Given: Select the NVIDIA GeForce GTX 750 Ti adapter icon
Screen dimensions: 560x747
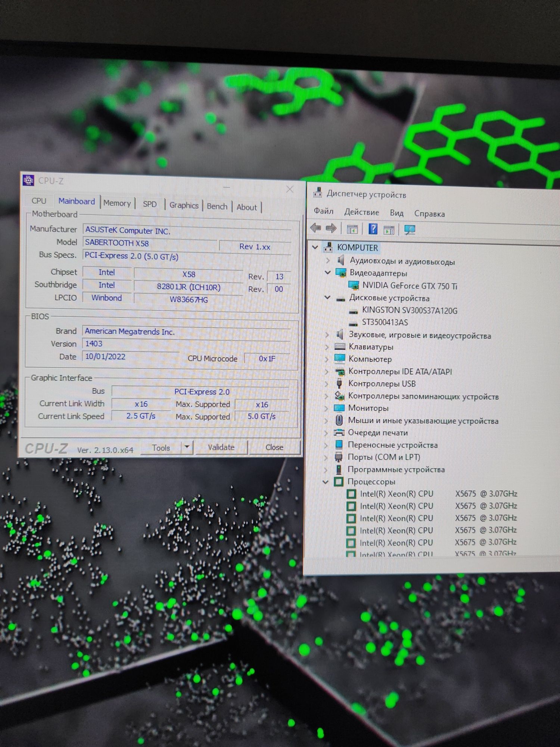Looking at the screenshot, I should click(x=353, y=285).
